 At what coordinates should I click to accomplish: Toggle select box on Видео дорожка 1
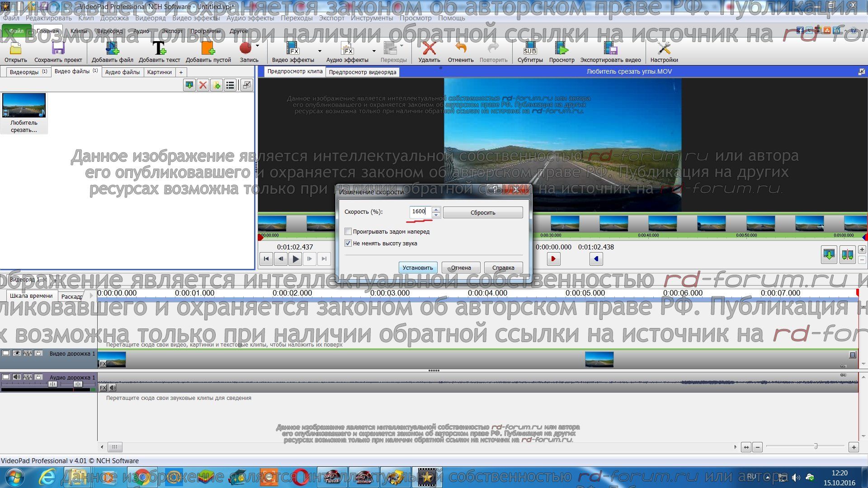tap(6, 353)
